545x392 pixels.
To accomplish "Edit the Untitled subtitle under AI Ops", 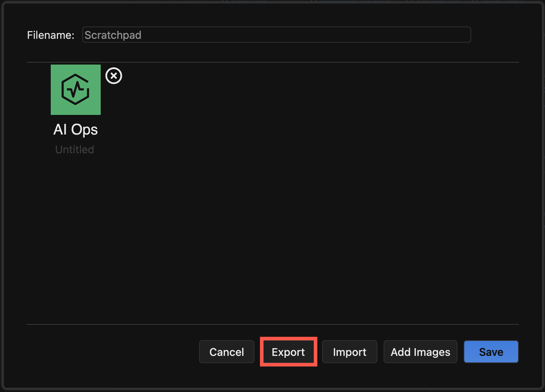I will point(75,149).
